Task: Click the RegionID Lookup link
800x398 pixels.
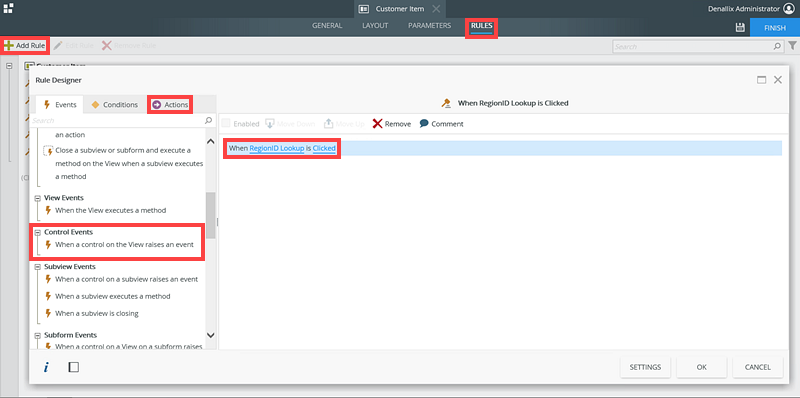Action: 277,148
